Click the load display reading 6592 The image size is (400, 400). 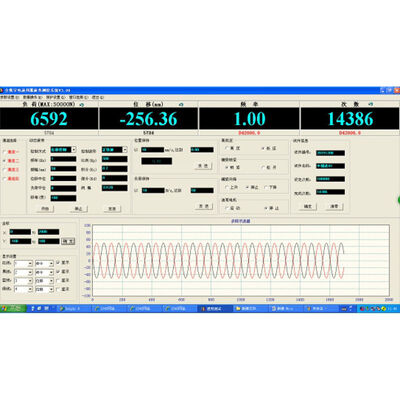pos(49,119)
